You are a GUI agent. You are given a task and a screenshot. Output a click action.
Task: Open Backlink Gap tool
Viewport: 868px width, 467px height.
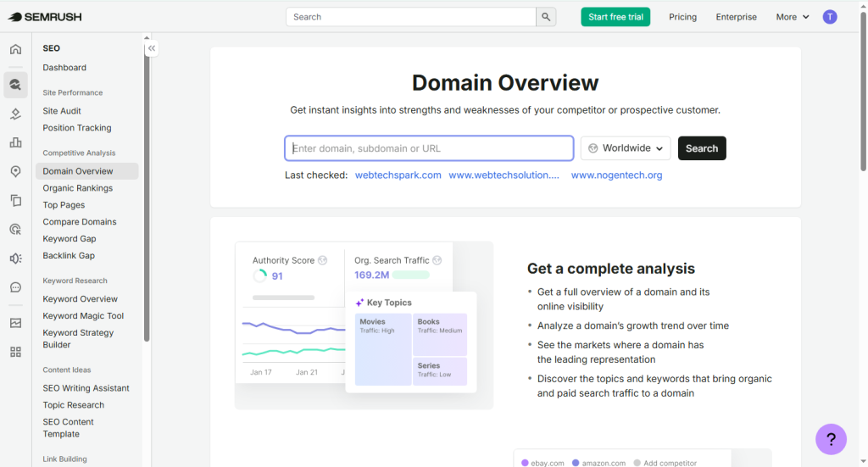tap(69, 256)
